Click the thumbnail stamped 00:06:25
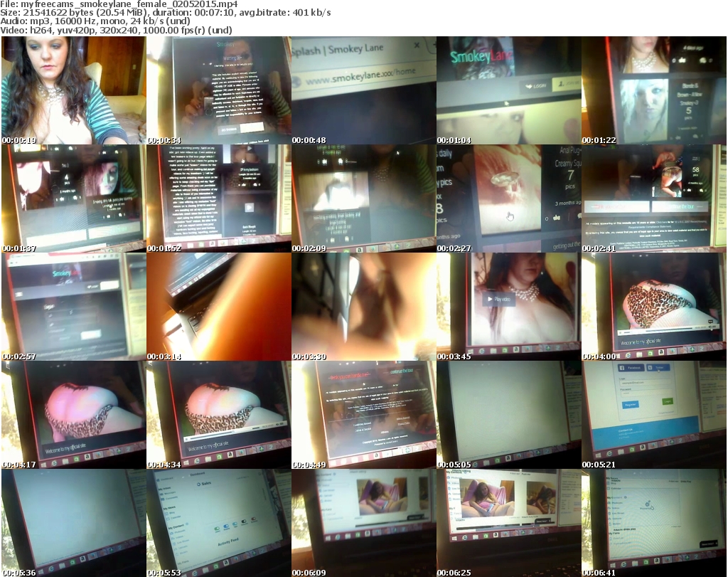The height and width of the screenshot is (577, 728). pos(508,523)
